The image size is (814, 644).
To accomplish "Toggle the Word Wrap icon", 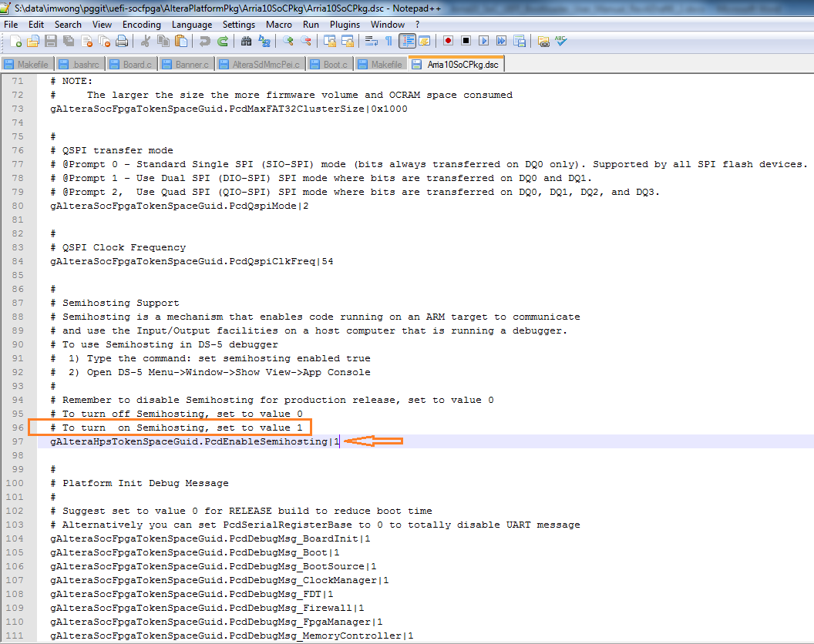I will pyautogui.click(x=372, y=41).
